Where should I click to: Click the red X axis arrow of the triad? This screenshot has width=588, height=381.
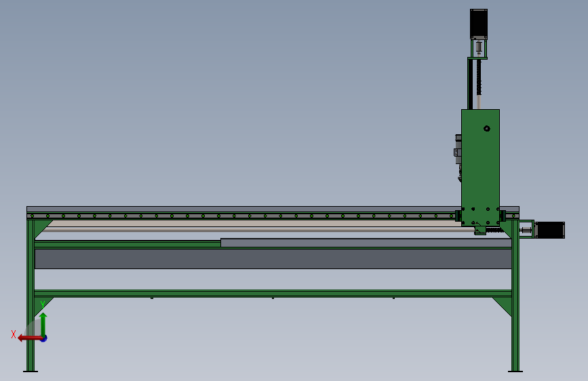(30, 338)
